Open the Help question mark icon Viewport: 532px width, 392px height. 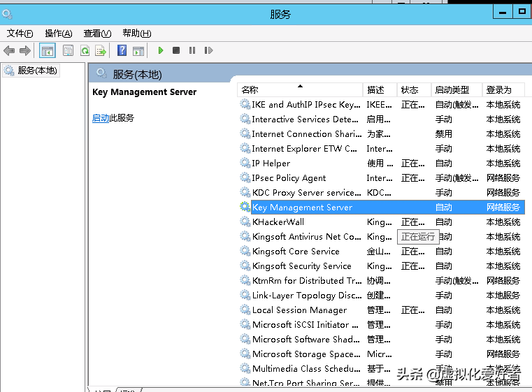coord(122,50)
